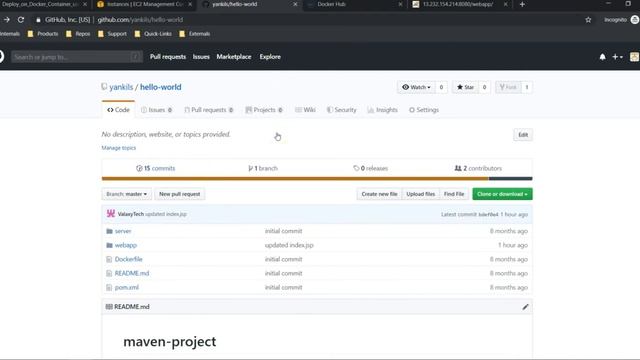The height and width of the screenshot is (360, 640).
Task: Select the Projects tab
Action: pyautogui.click(x=264, y=110)
